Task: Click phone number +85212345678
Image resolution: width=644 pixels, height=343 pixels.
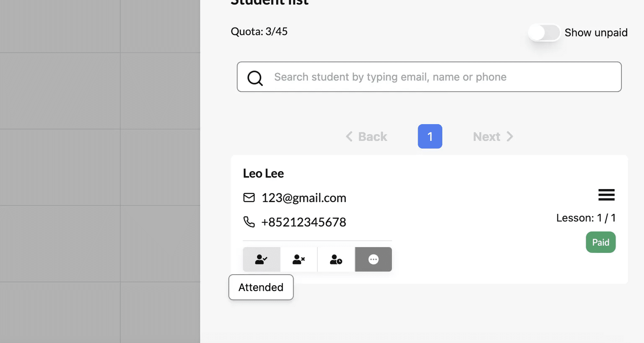Action: tap(304, 222)
